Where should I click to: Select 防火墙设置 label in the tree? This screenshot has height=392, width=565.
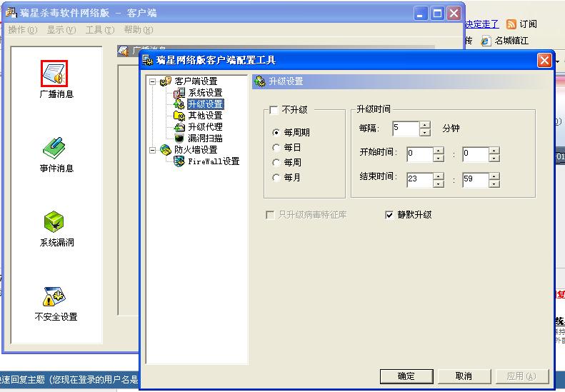pyautogui.click(x=196, y=150)
